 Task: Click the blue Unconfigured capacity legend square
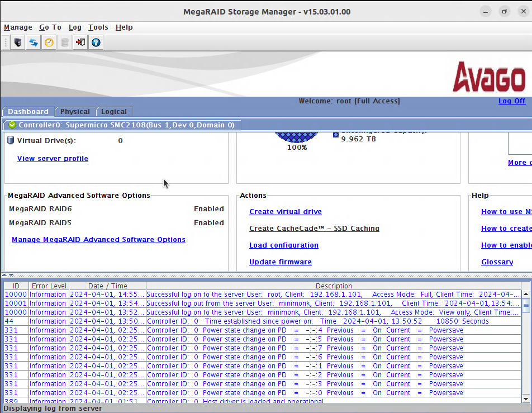click(x=335, y=135)
